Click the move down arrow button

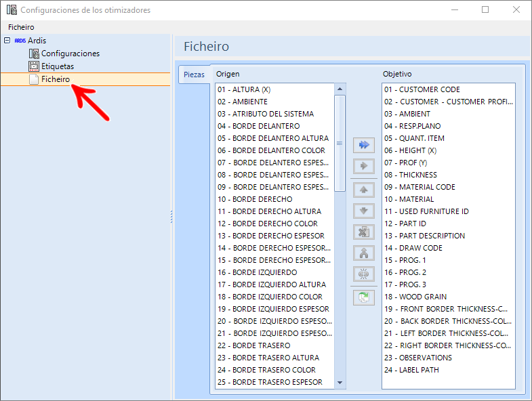364,211
